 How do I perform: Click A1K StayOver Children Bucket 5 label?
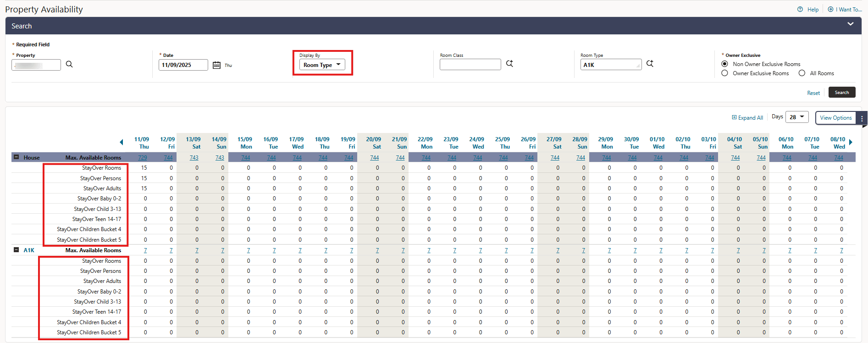pyautogui.click(x=89, y=332)
